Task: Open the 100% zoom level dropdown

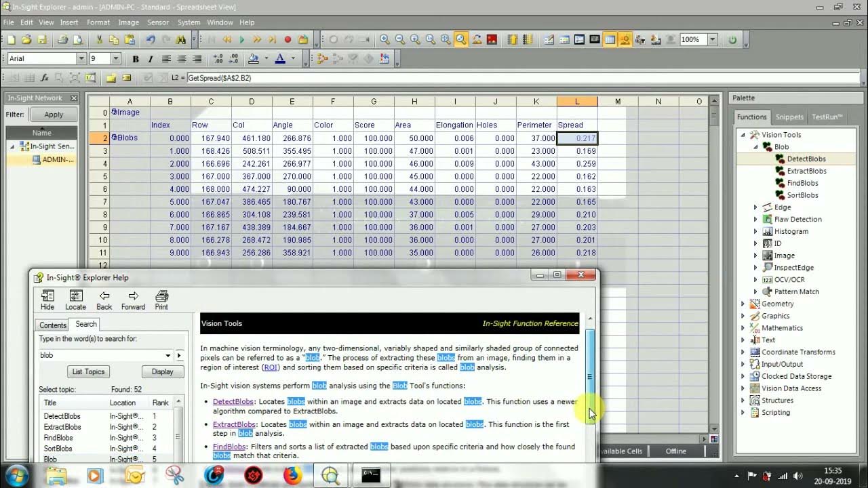Action: pyautogui.click(x=713, y=40)
